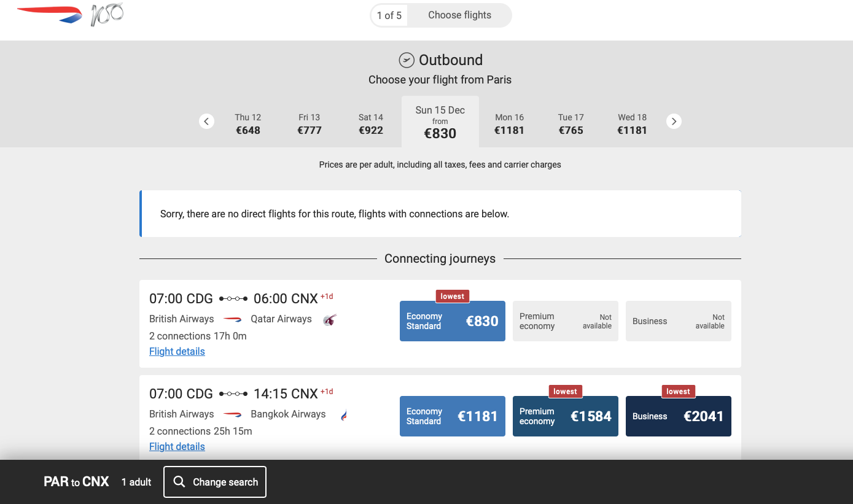Click the British Airways logo in header
Screen dimensions: 853x504
point(50,15)
